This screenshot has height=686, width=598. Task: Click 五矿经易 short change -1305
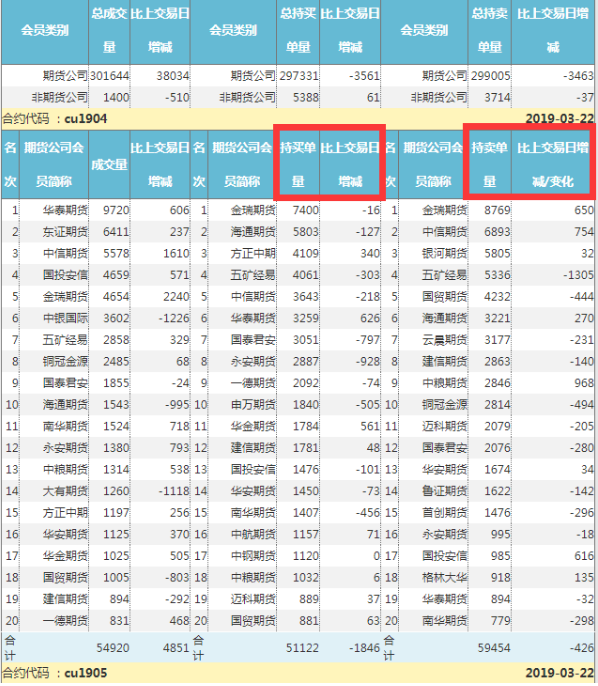pyautogui.click(x=578, y=275)
